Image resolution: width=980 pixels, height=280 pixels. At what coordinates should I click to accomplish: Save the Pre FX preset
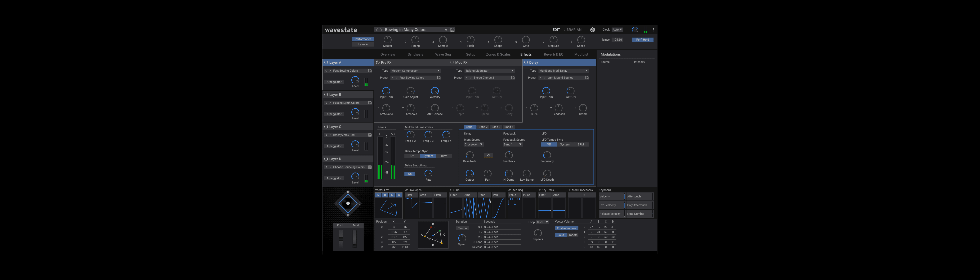pos(439,78)
